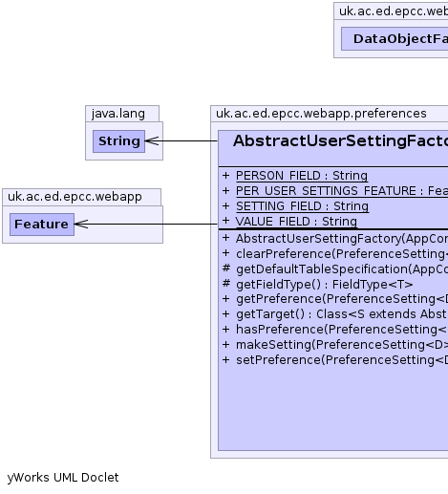448x494 pixels.
Task: Select the clearPreference method
Action: click(342, 254)
